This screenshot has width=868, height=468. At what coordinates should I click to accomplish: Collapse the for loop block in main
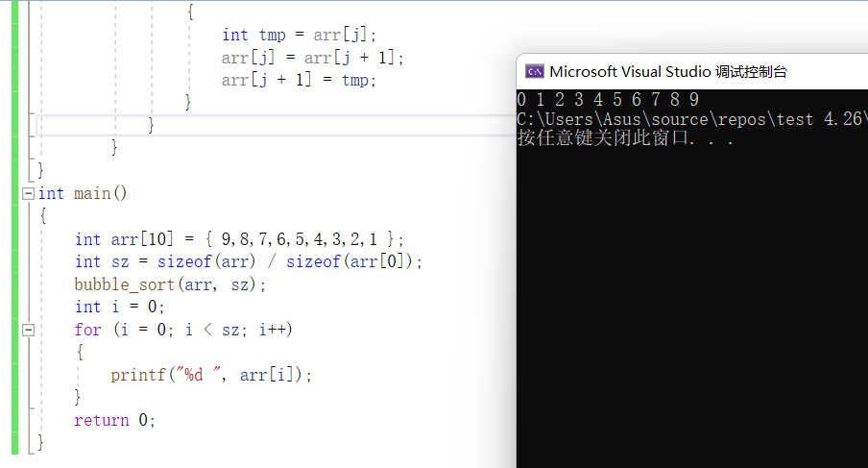pos(28,330)
